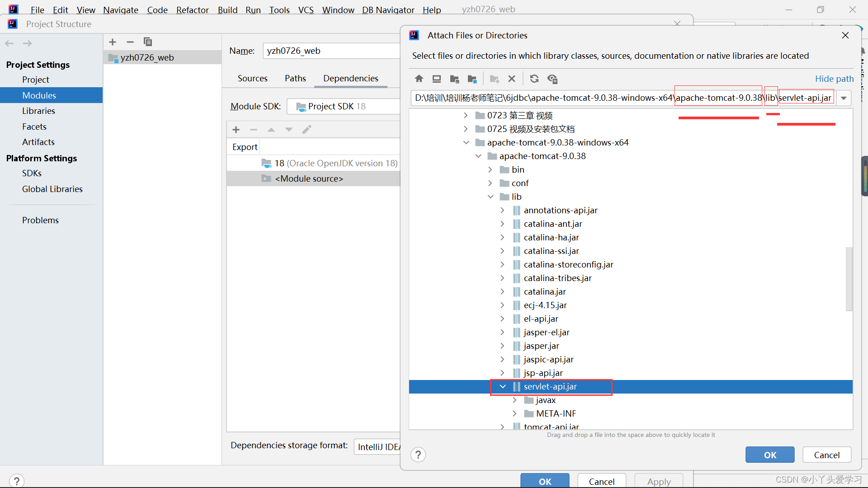This screenshot has height=488, width=868.
Task: Expand the 0723 第三章 视频 folder
Action: click(466, 115)
